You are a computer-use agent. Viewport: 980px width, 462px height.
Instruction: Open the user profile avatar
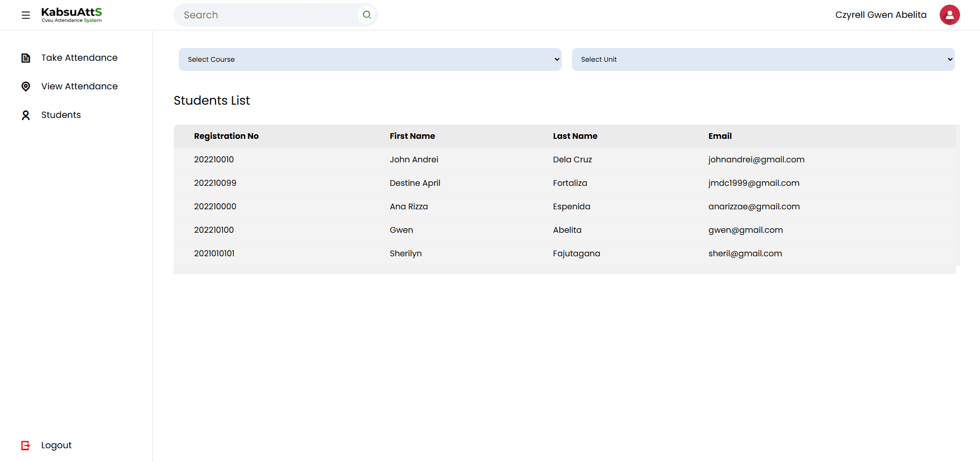[949, 15]
